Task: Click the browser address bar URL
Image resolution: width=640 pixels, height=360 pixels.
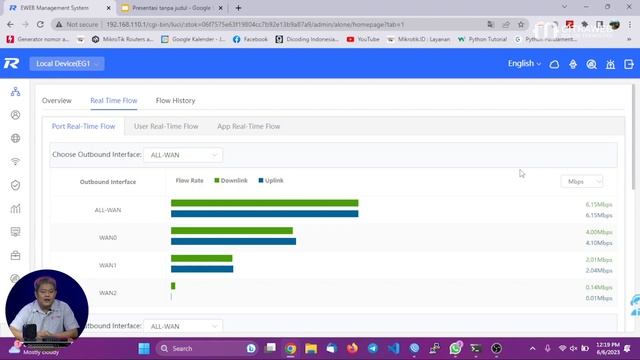Action: click(255, 24)
